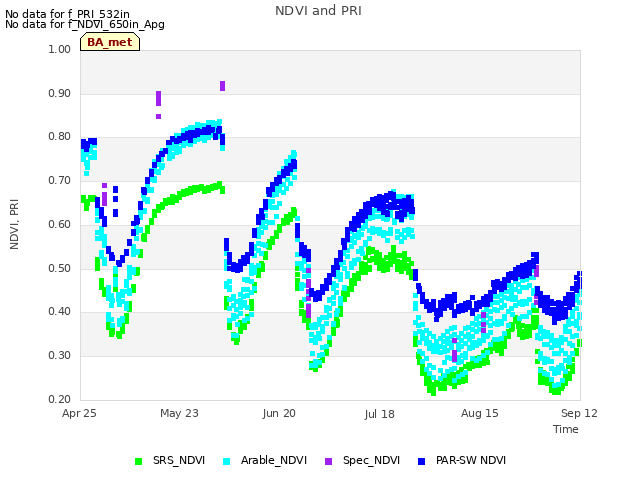Screen dimensions: 640x480
Task: Click the May 23 x-axis tick label
Action: (179, 413)
